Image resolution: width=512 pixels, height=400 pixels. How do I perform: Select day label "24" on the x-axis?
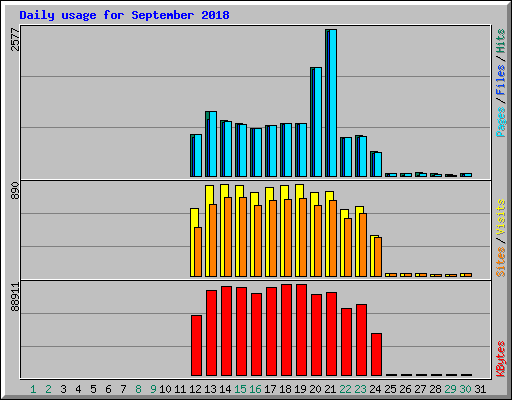(375, 389)
